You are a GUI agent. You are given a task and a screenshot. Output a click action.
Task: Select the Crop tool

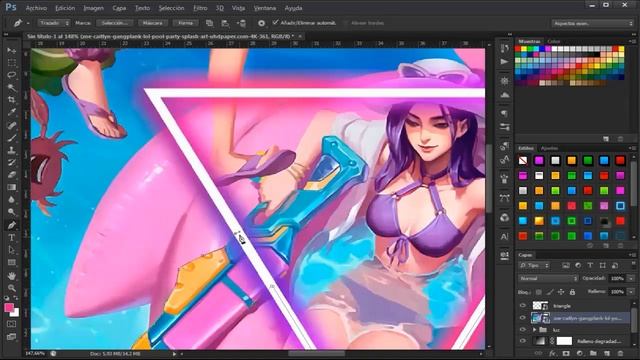11,100
